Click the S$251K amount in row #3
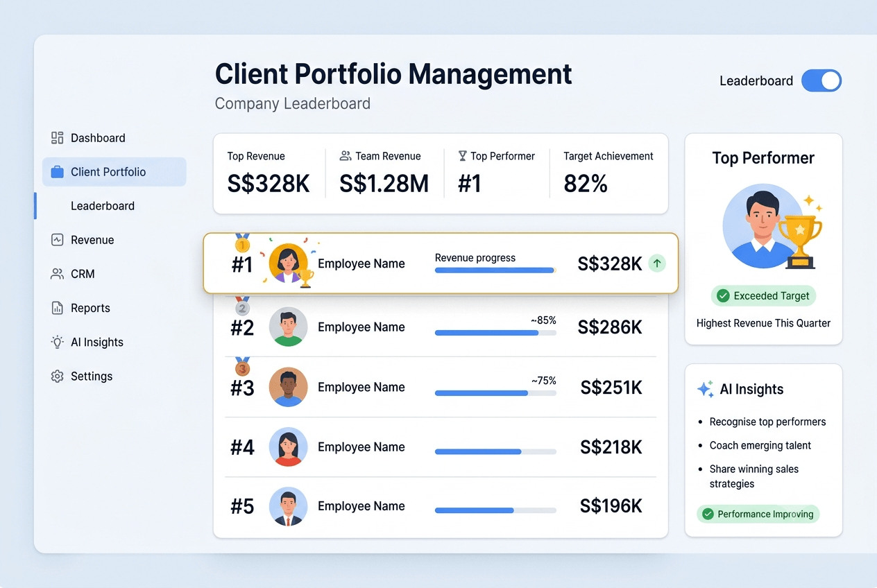877x588 pixels. pos(611,388)
